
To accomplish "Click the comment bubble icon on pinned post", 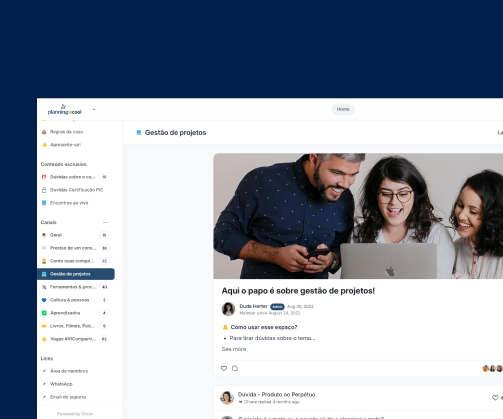I will click(x=235, y=368).
